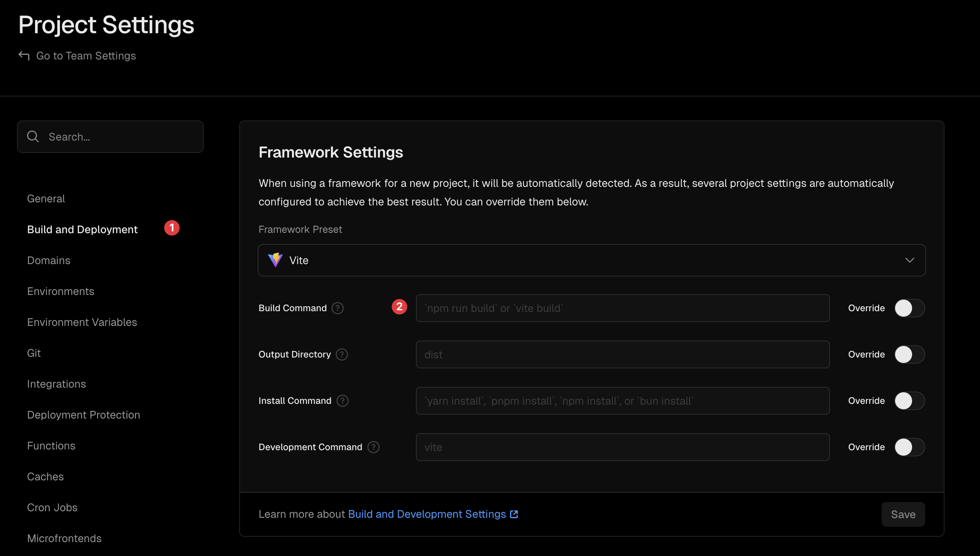Open Environment Variables settings section
980x556 pixels.
click(x=82, y=322)
